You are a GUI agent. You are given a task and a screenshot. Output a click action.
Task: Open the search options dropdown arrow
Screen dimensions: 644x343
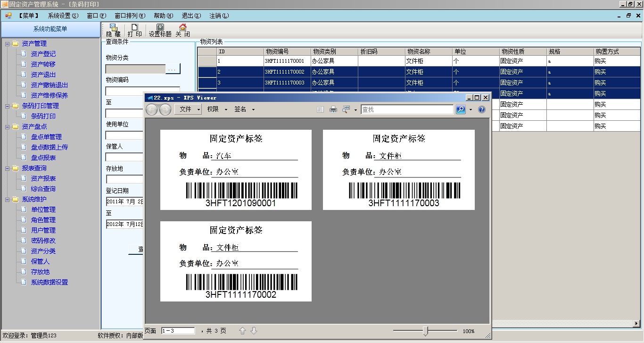pyautogui.click(x=471, y=110)
